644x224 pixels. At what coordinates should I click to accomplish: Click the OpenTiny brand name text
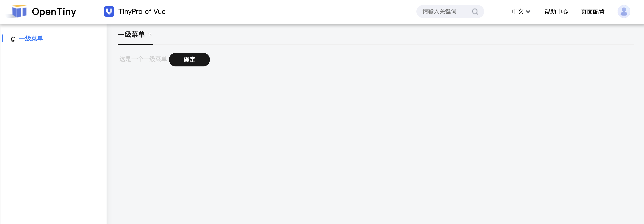[54, 12]
